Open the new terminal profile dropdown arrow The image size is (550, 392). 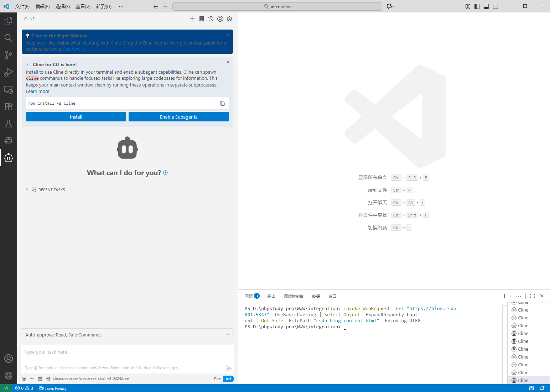click(x=510, y=296)
